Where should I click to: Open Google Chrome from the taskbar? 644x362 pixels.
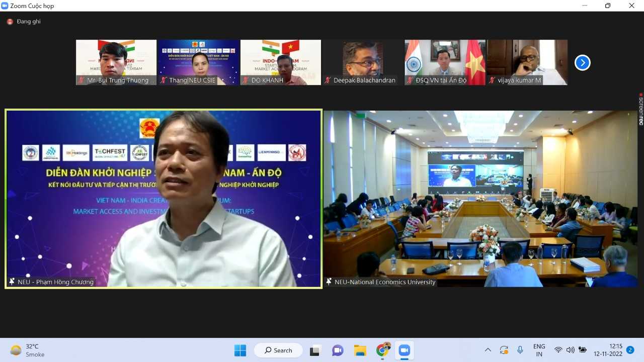(x=383, y=350)
